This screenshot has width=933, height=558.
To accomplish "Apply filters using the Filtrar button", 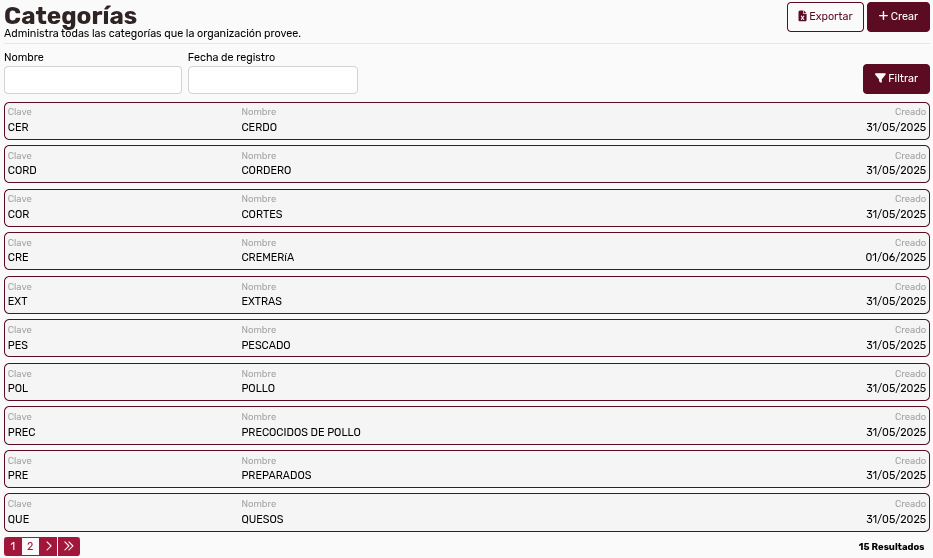I will click(x=896, y=79).
